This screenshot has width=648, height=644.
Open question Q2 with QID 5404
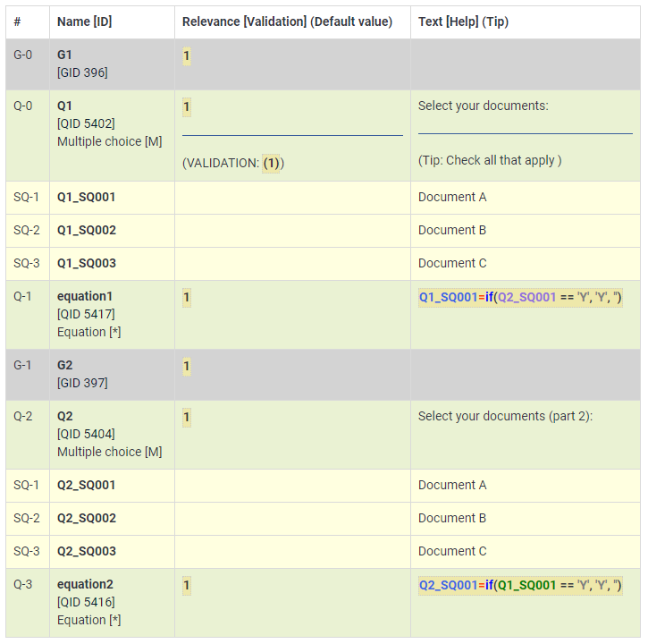(x=64, y=417)
